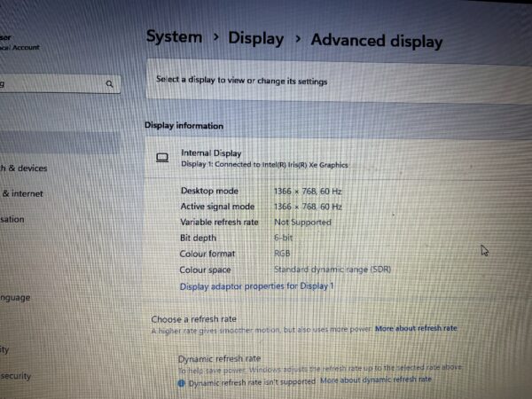Go to Display in the breadcrumb

pos(256,38)
